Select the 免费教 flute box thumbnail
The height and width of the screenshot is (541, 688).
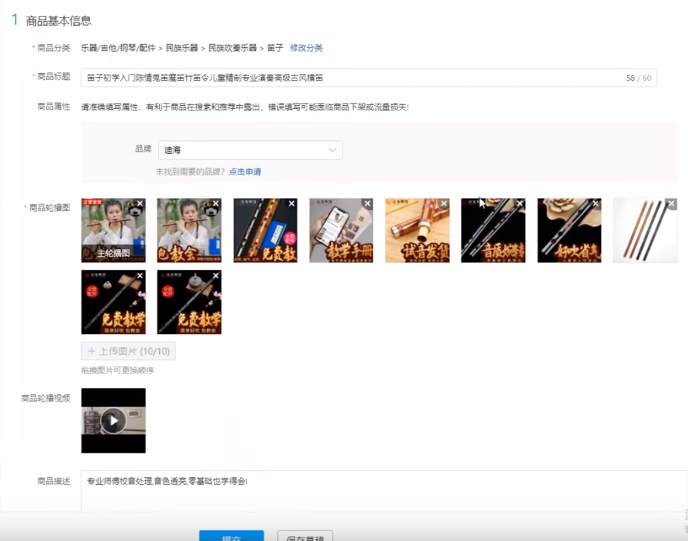coord(265,230)
